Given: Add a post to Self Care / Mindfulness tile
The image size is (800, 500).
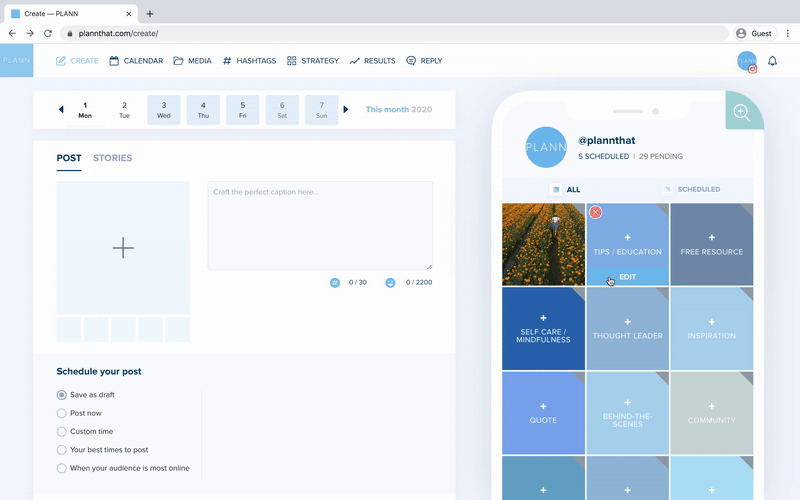Looking at the screenshot, I should 543,328.
